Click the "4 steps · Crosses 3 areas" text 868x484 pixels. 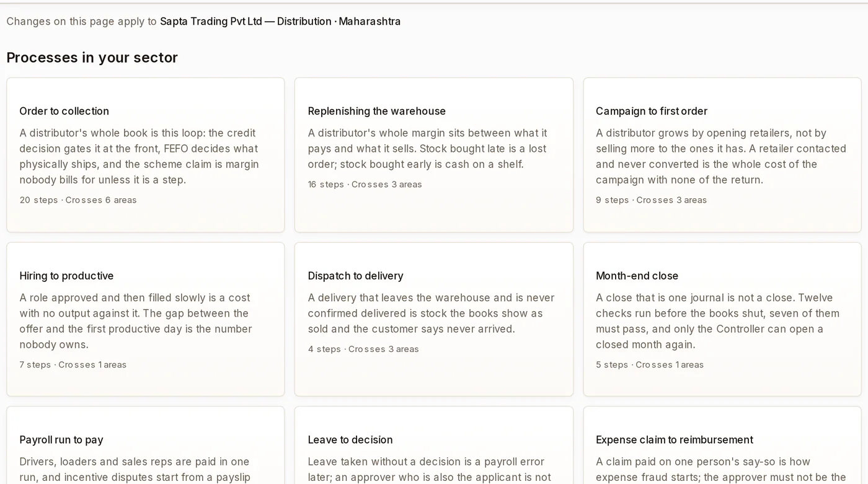point(363,350)
